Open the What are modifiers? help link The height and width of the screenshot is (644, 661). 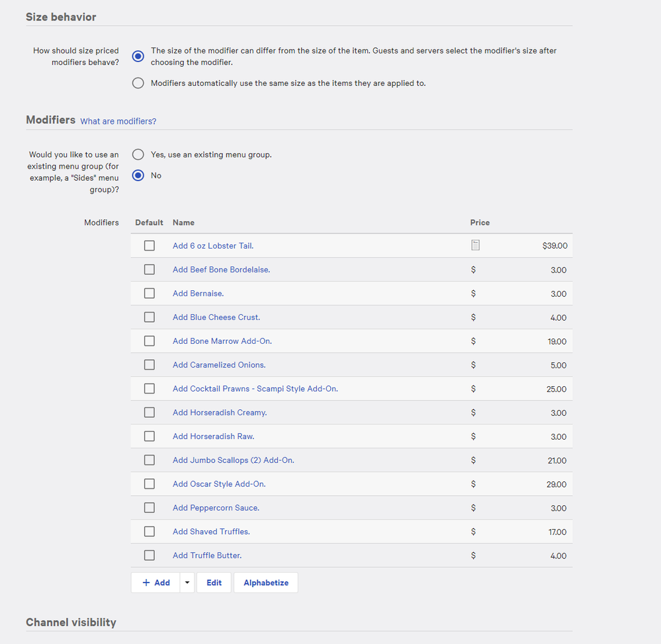118,122
